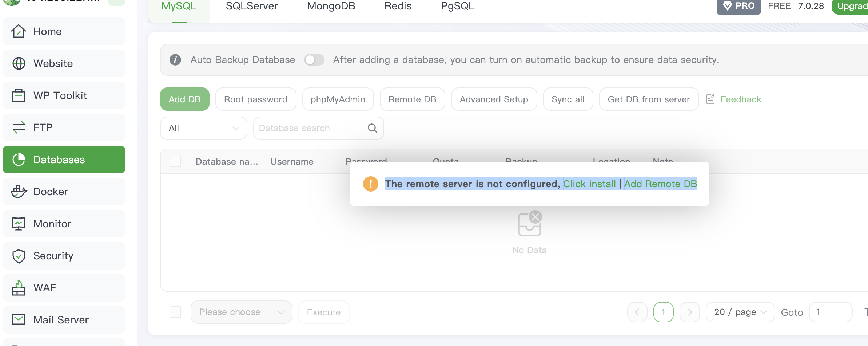Screen dimensions: 868x346
Task: Click the WAF firewall icon
Action: pyautogui.click(x=19, y=288)
